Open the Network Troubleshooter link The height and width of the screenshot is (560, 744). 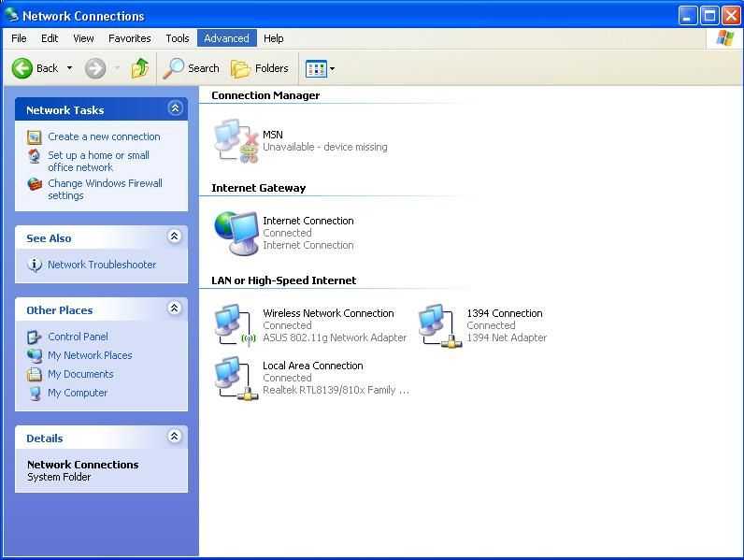click(102, 265)
